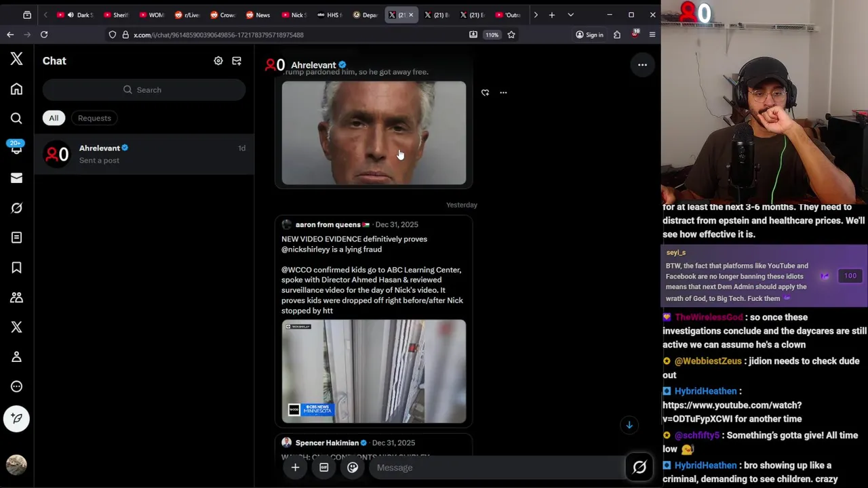Click the Grok button beside message box
Viewport: 868px width, 488px height.
639,467
